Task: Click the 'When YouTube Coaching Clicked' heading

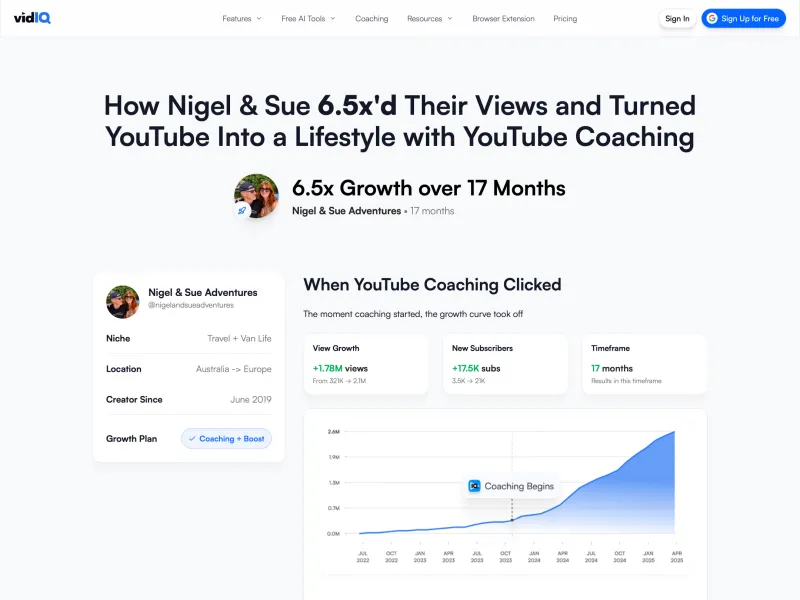Action: (x=432, y=285)
